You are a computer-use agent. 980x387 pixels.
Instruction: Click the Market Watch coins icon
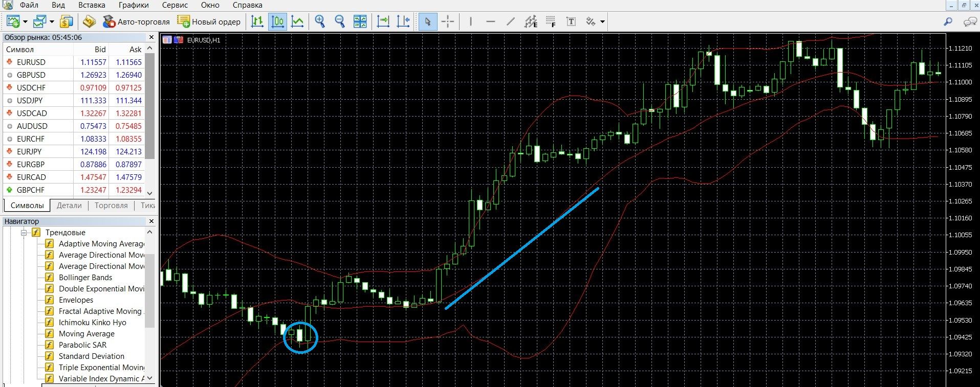tap(66, 21)
